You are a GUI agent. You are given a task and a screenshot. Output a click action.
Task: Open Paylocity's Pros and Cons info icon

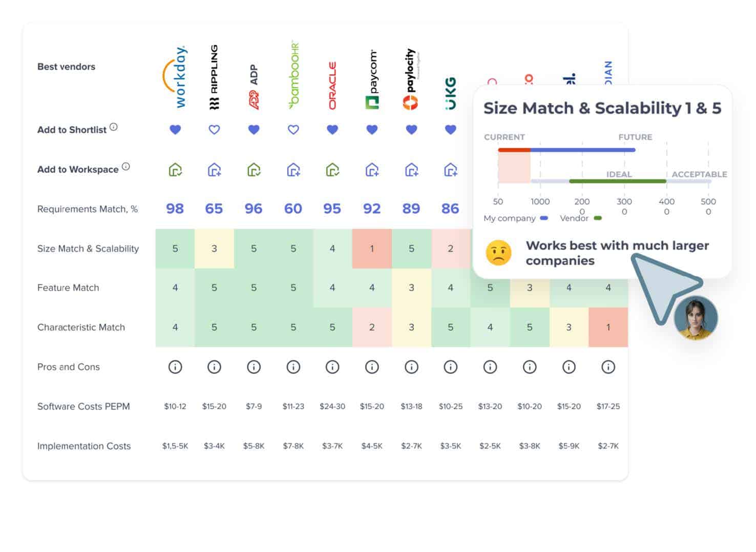tap(411, 366)
